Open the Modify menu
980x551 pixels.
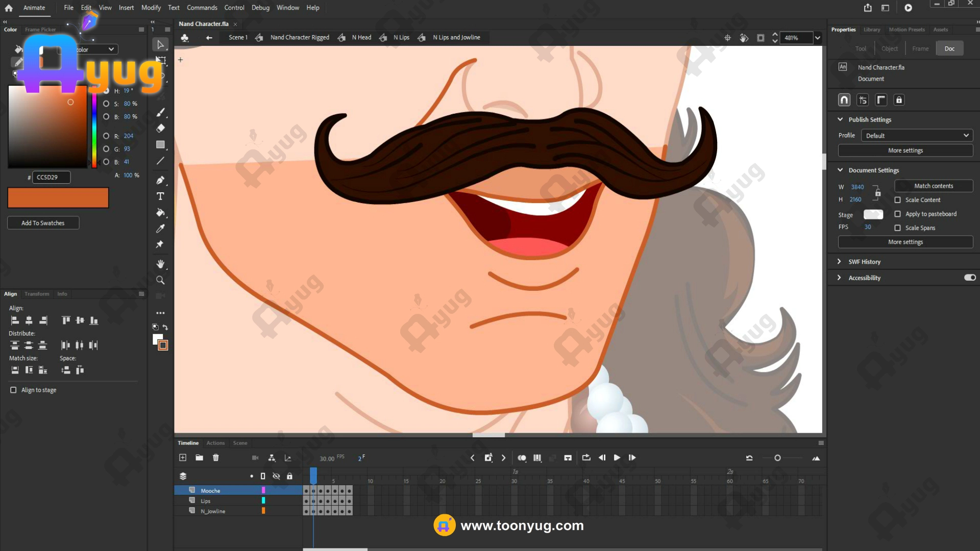coord(151,8)
